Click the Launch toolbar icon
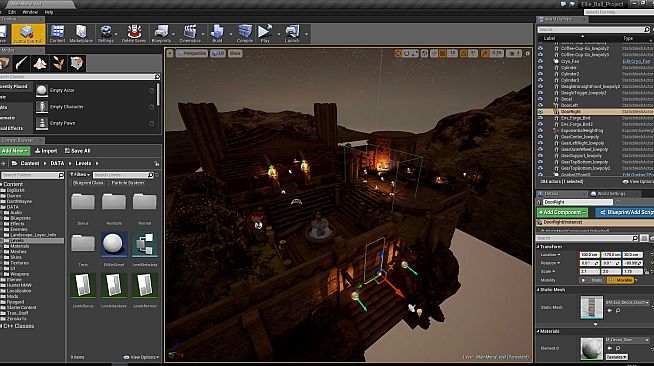Image resolution: width=654 pixels, height=366 pixels. [292, 33]
